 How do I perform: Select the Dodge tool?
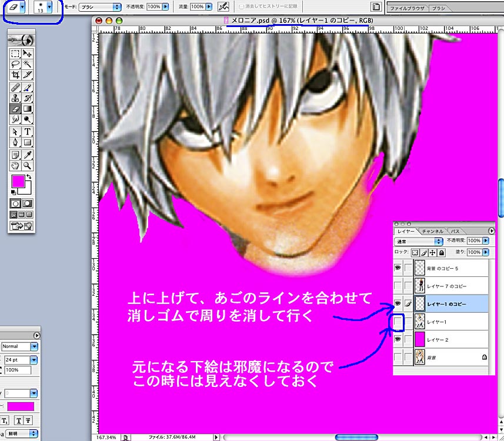[x=27, y=120]
